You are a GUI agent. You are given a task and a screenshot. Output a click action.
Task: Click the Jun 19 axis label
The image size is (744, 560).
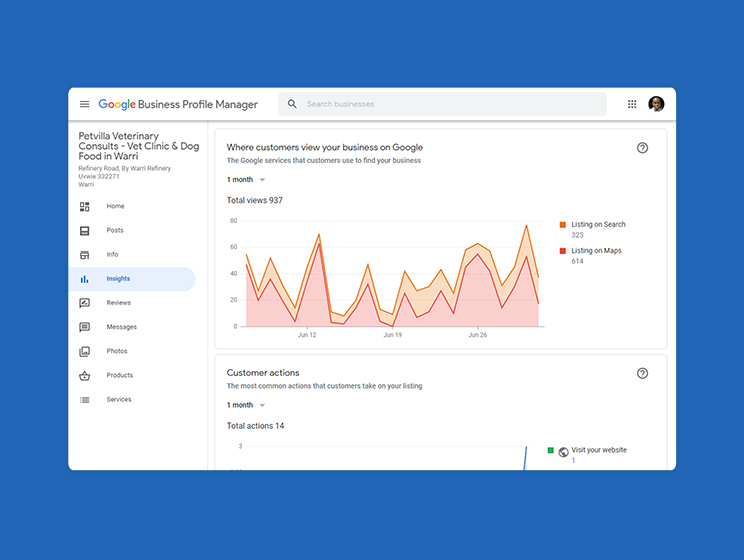tap(392, 335)
